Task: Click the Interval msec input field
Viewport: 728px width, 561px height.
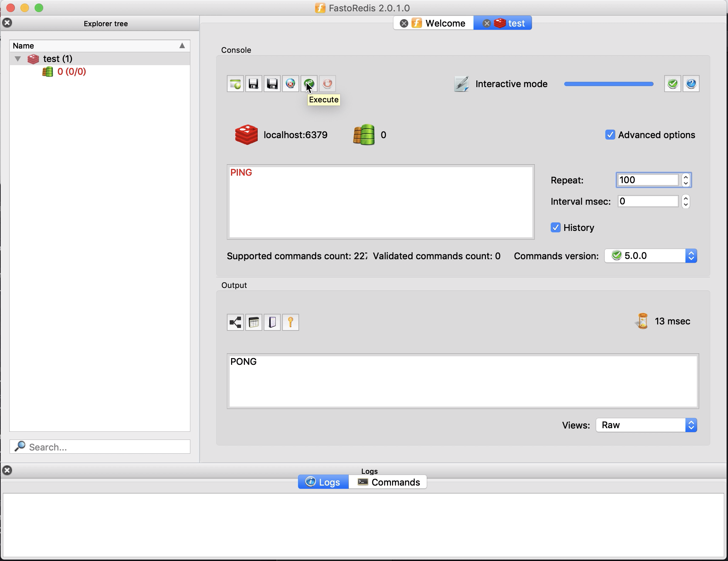Action: 648,201
